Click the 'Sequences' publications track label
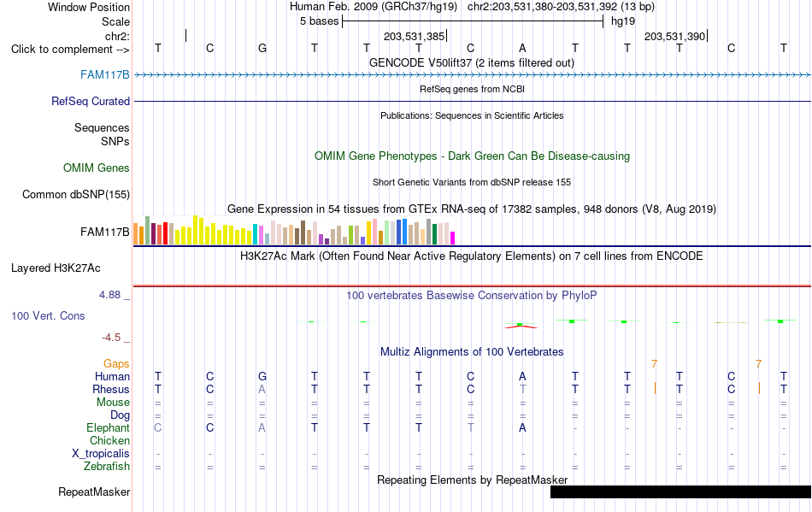Image resolution: width=812 pixels, height=512 pixels. point(102,128)
